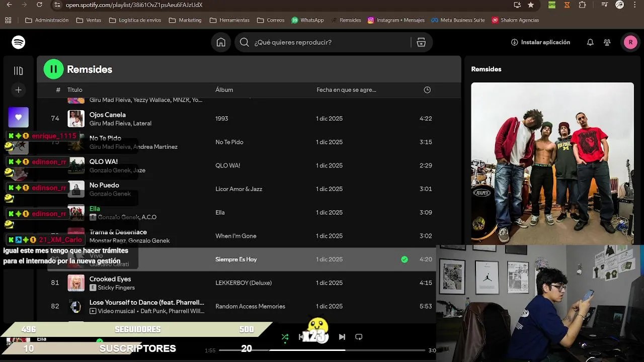644x362 pixels.
Task: Open Instagram • Mensajes bookmark
Action: click(396, 20)
